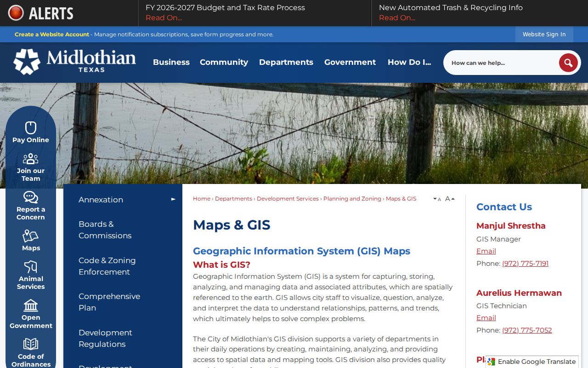Increase font size with large A icon

click(x=450, y=199)
